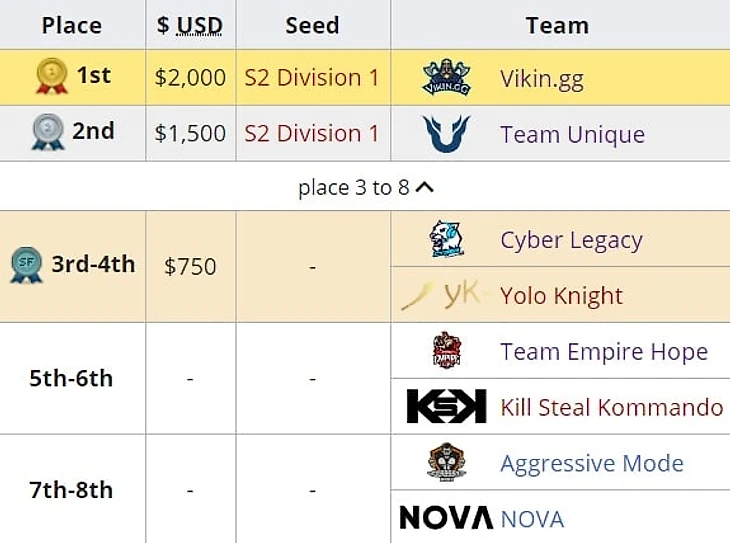
Task: Click the Cyber Legacy bear logo
Action: [446, 239]
